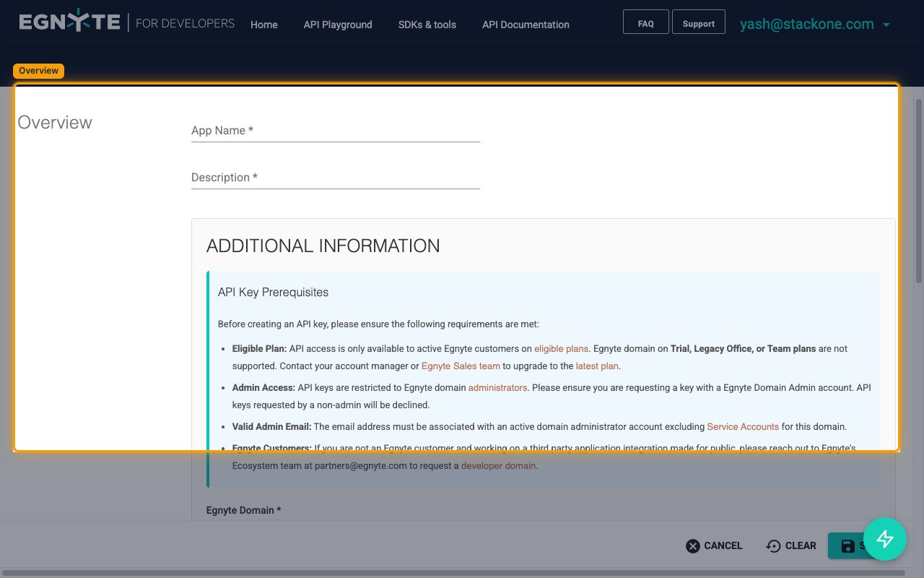Click the API Key Prerequisites heading
Screen dimensions: 924x578
273,293
